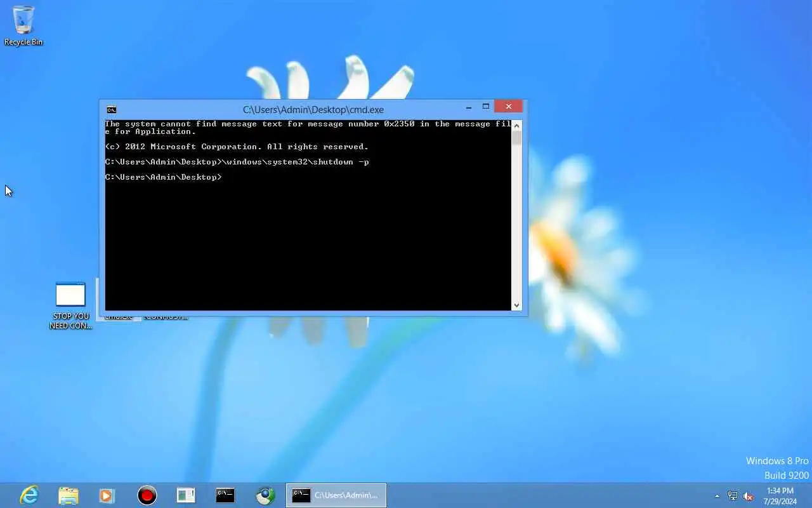Open the muted volume tray icon

pyautogui.click(x=749, y=496)
